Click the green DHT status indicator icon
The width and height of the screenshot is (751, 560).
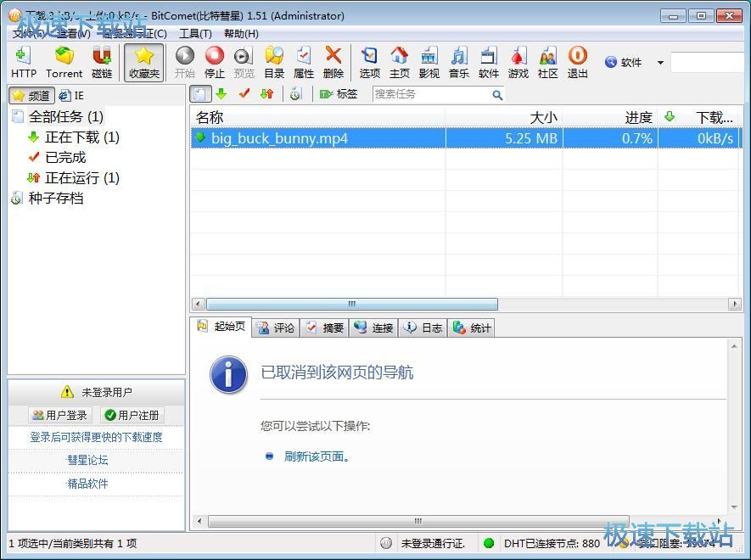pyautogui.click(x=489, y=543)
